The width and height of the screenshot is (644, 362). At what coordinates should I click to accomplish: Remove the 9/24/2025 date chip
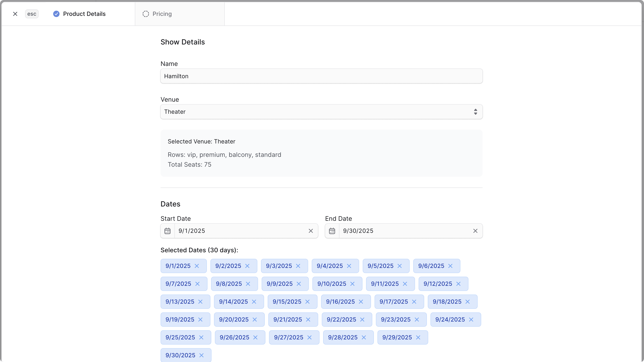(471, 319)
